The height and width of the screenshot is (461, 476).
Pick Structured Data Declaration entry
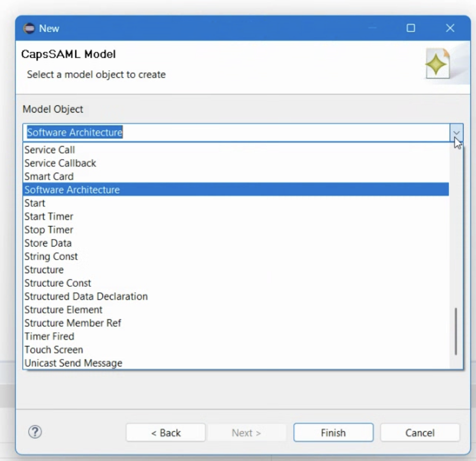point(86,296)
